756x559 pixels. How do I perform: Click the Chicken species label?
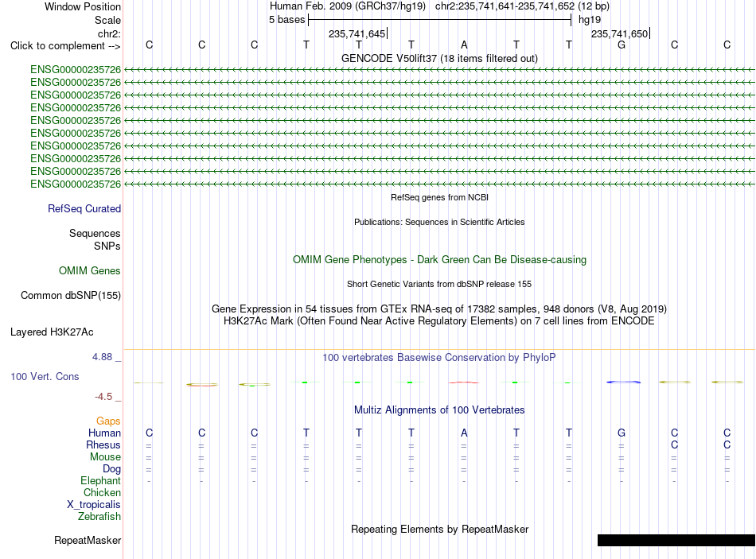[102, 492]
